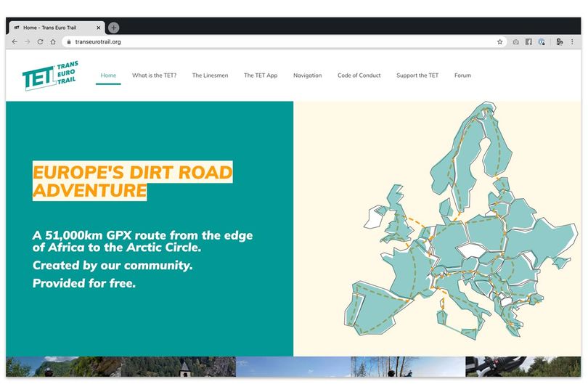Open the browser profile avatar
The height and width of the screenshot is (392, 588).
tap(560, 41)
